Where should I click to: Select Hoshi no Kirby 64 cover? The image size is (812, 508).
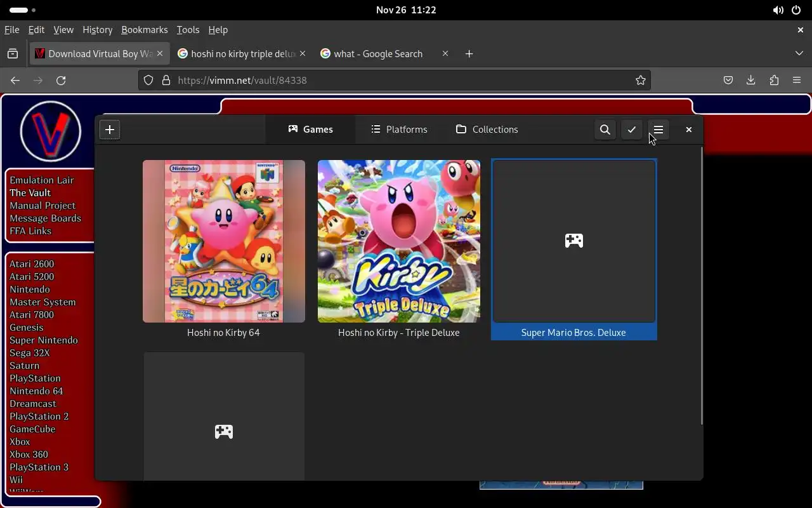tap(223, 241)
